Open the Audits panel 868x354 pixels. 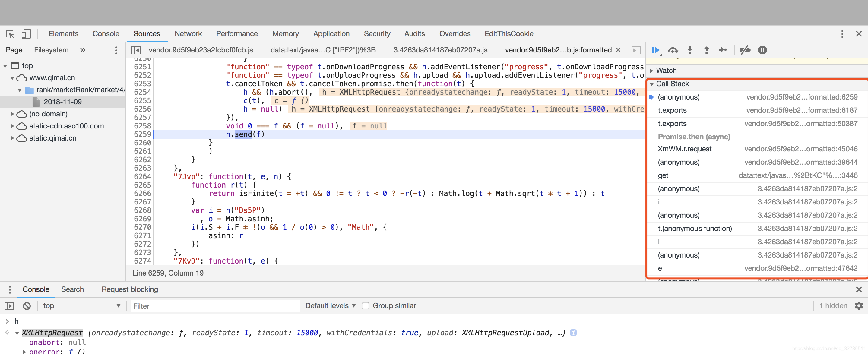[414, 34]
